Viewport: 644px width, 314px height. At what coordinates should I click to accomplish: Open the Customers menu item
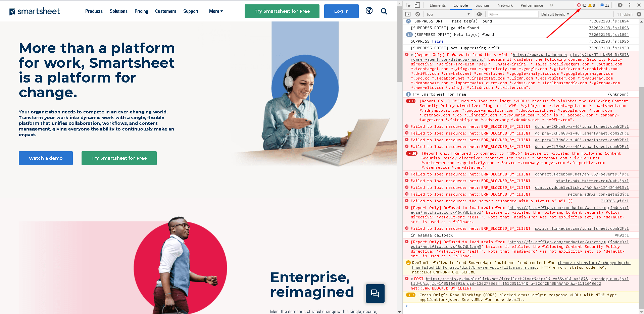pos(165,11)
